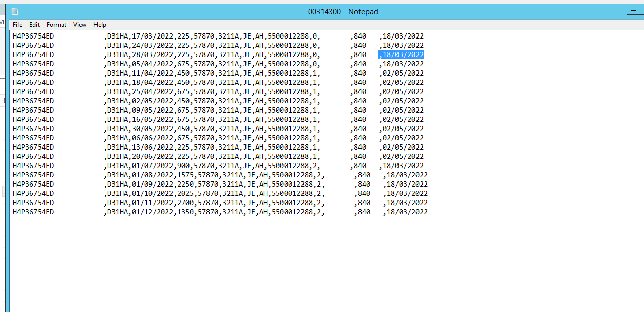Place cursor on value 1575
Image resolution: width=644 pixels, height=312 pixels.
185,175
